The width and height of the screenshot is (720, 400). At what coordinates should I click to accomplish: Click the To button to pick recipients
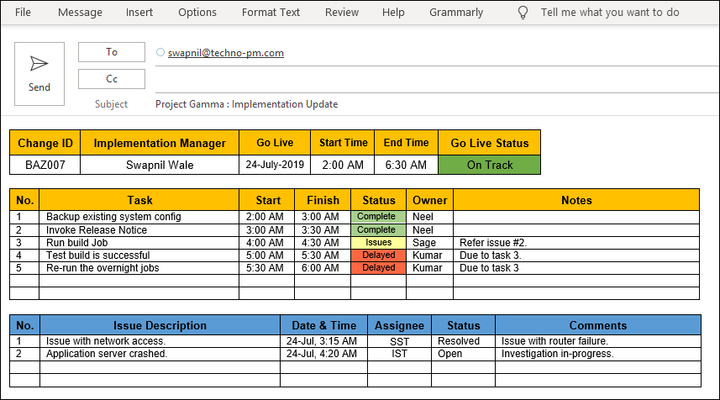[x=111, y=52]
